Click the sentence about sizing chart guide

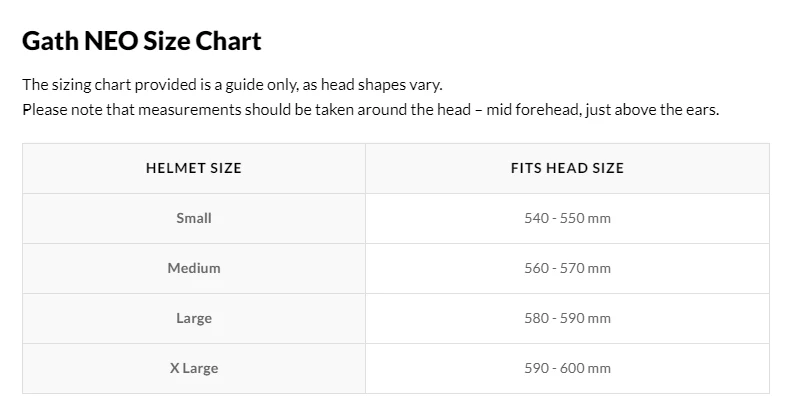point(232,85)
